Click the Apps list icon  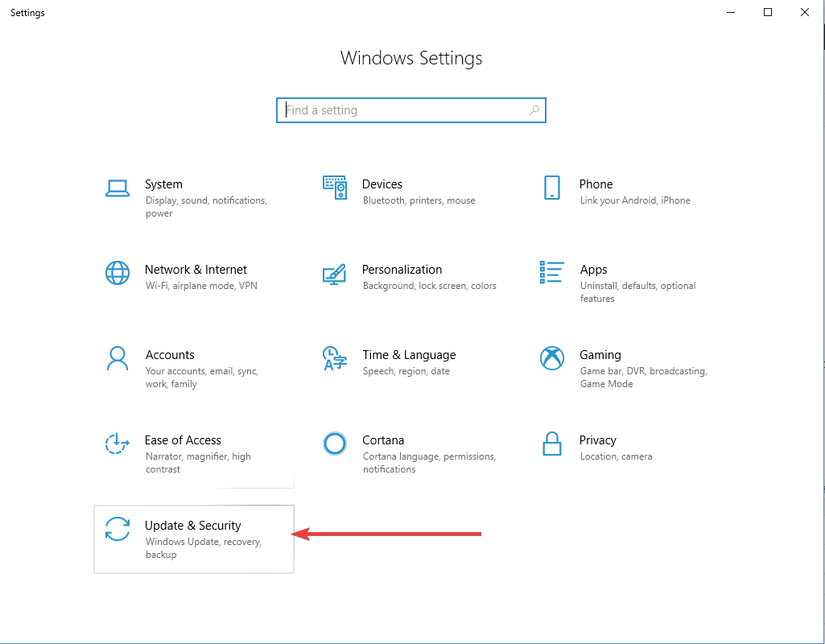point(552,272)
